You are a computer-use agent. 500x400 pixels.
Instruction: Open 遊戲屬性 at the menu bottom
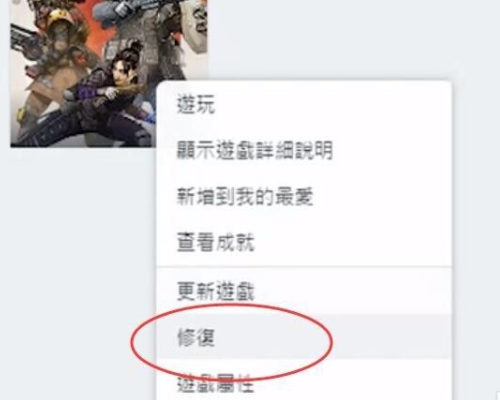304,382
